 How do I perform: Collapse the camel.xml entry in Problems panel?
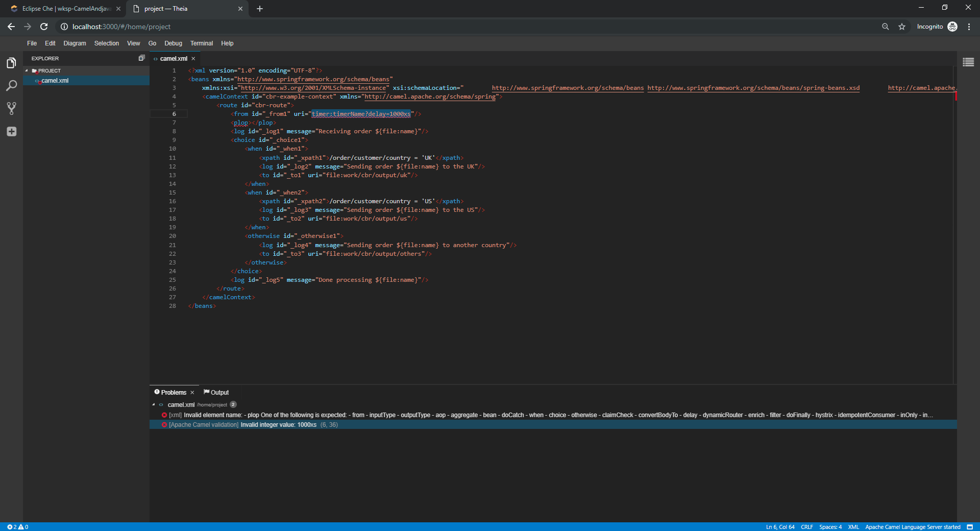click(x=155, y=405)
